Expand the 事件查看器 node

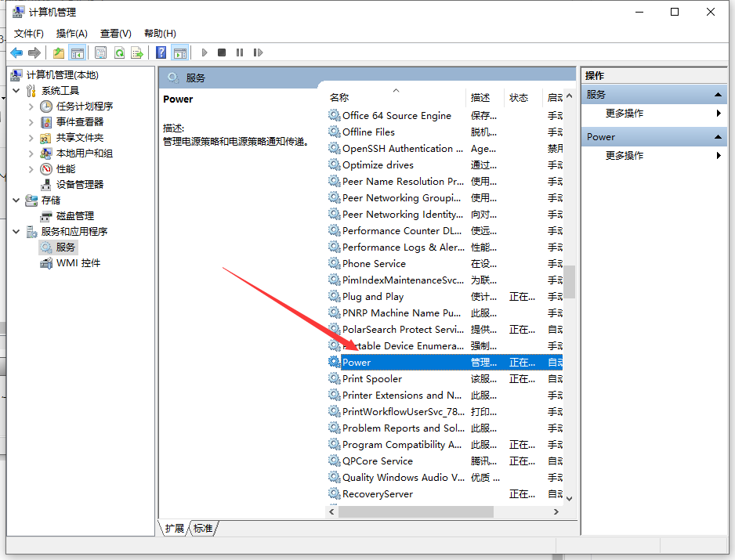[31, 122]
